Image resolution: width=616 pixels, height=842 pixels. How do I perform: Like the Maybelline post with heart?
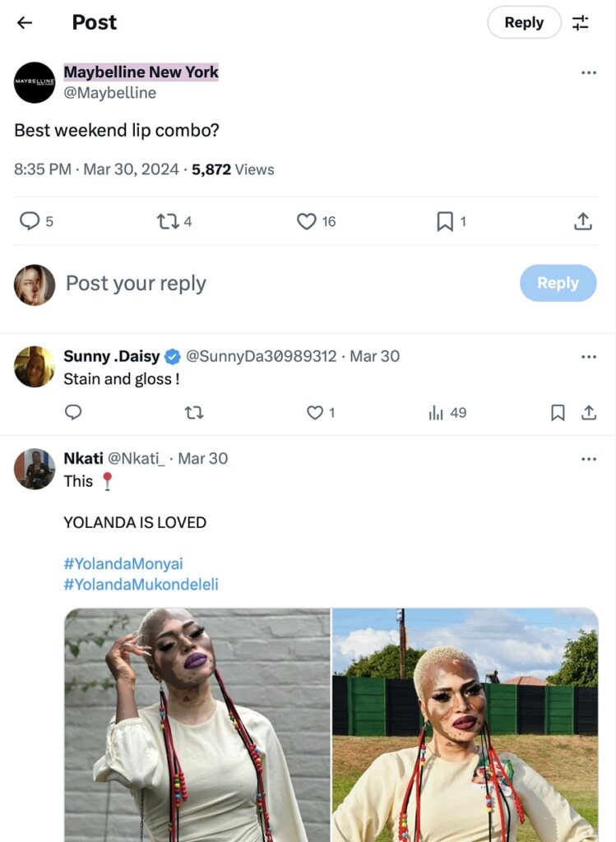click(307, 221)
